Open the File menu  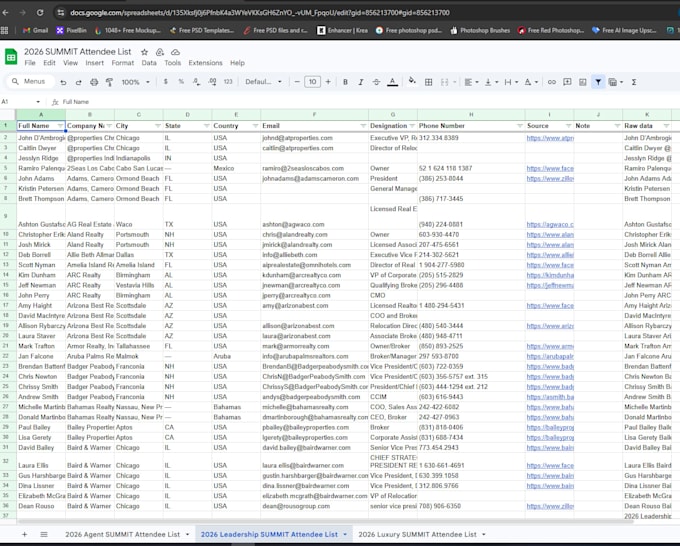[x=30, y=63]
